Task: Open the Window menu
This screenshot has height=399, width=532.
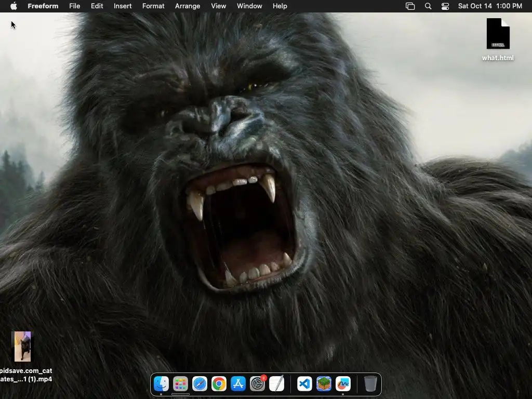Action: tap(249, 6)
